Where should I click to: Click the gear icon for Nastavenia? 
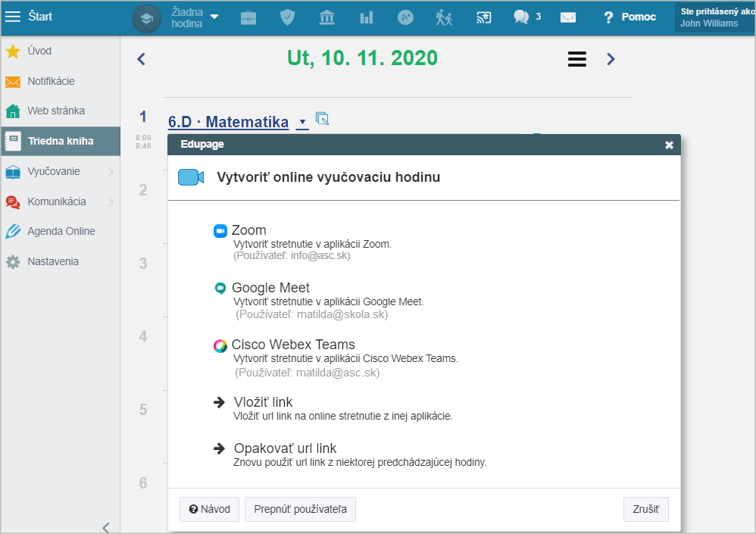pyautogui.click(x=13, y=262)
